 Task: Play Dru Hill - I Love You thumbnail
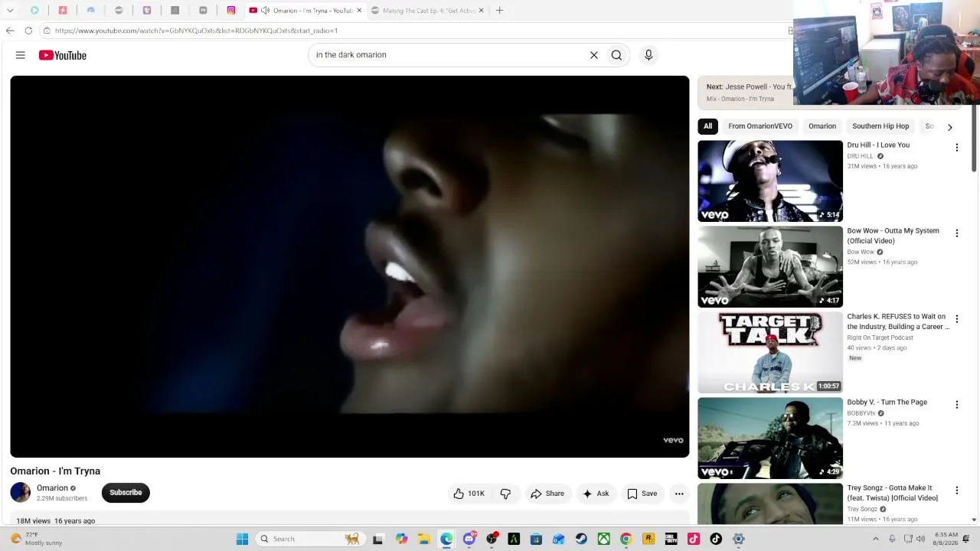tap(770, 181)
